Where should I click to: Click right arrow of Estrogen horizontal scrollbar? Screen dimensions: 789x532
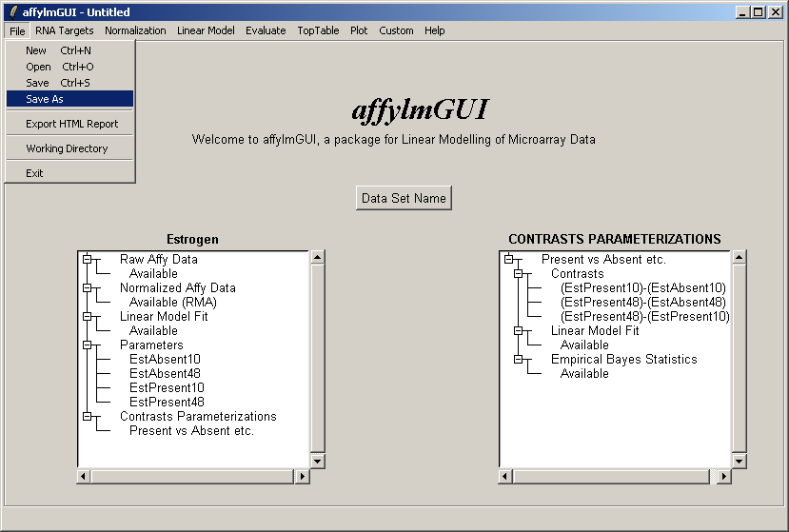coord(303,476)
